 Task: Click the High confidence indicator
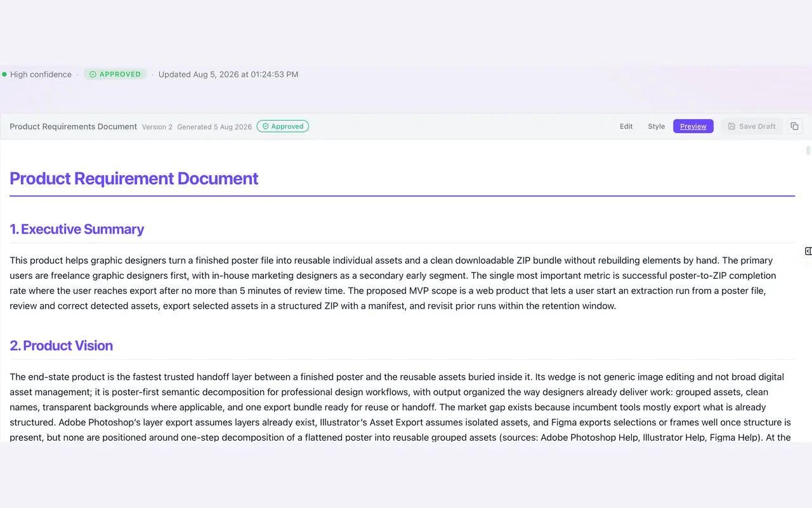37,74
